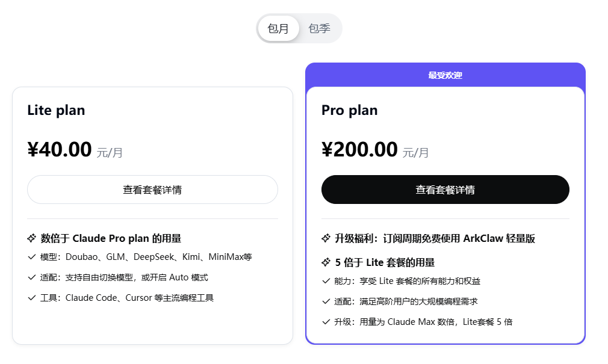Click checkmark beside 能力 Lite 套餐权益 line

(x=326, y=281)
